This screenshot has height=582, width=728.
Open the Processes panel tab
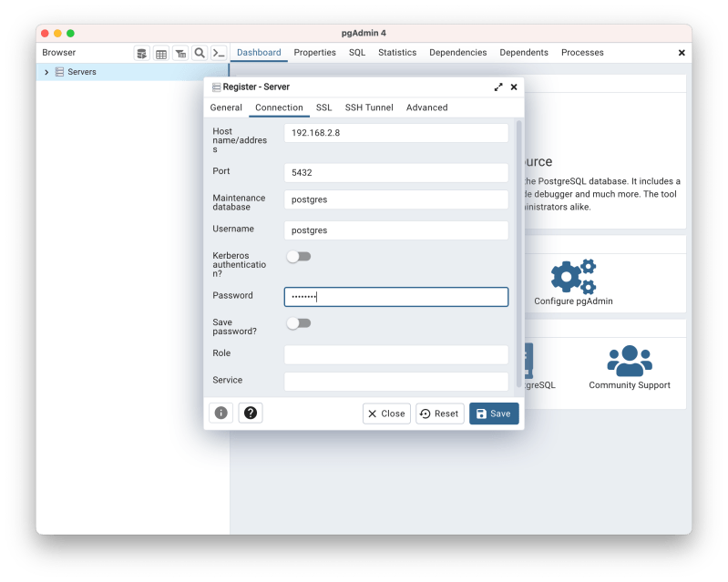click(583, 53)
